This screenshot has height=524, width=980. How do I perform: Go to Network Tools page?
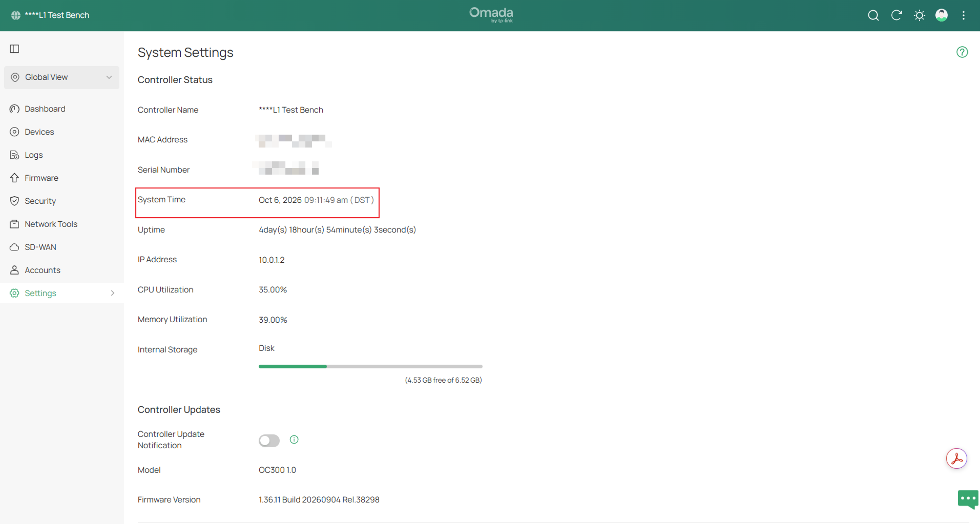click(51, 224)
